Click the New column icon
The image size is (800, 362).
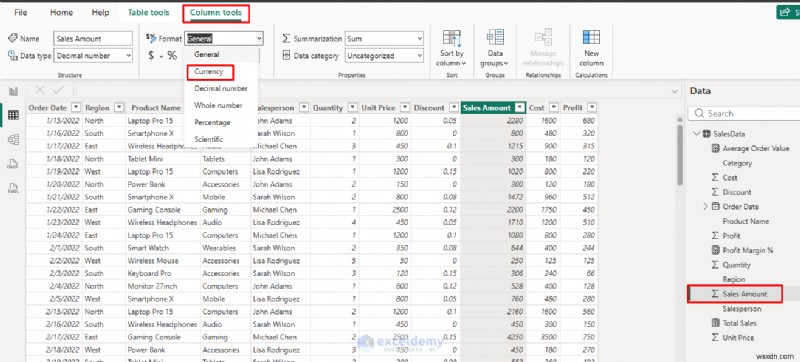(x=591, y=38)
